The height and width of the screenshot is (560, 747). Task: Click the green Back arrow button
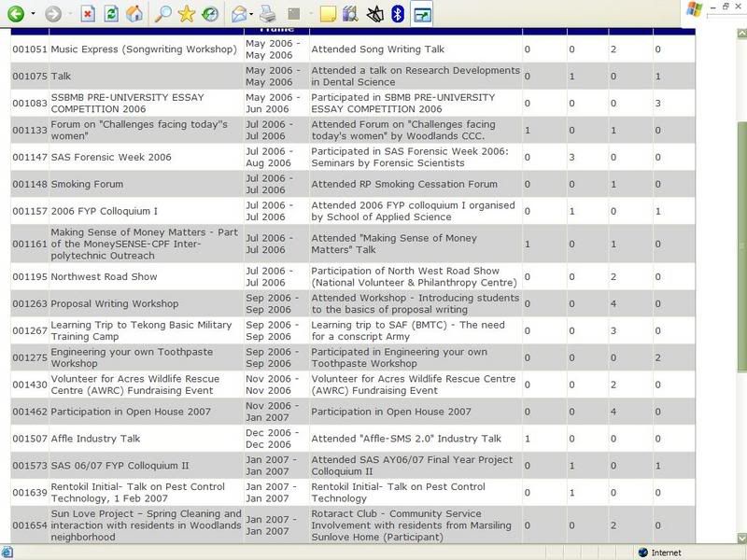click(x=16, y=14)
